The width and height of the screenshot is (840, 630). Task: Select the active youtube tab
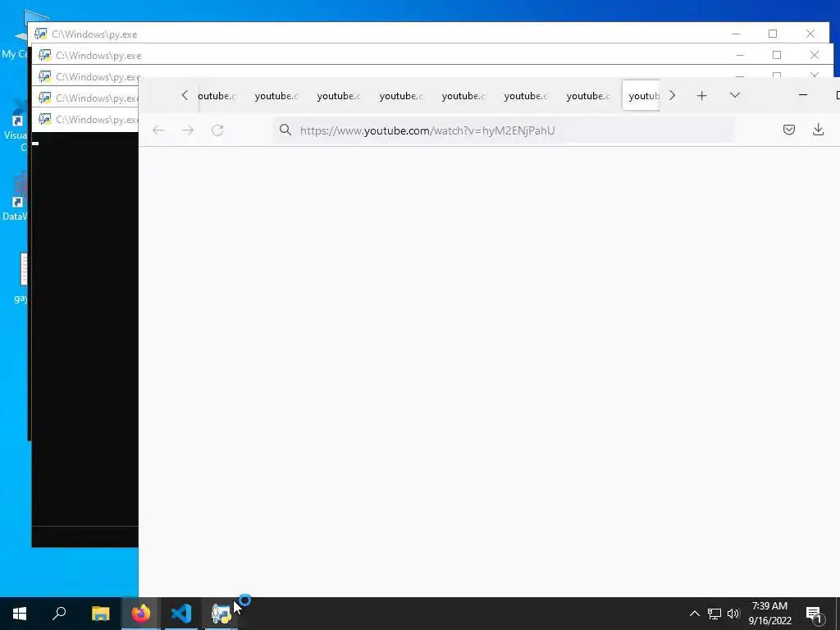[x=641, y=96]
